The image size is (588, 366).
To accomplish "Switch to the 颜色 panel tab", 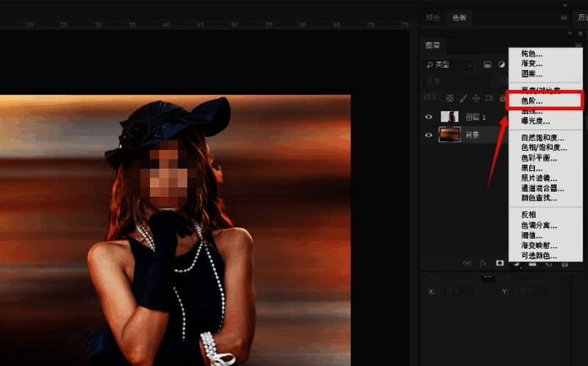I will [434, 18].
